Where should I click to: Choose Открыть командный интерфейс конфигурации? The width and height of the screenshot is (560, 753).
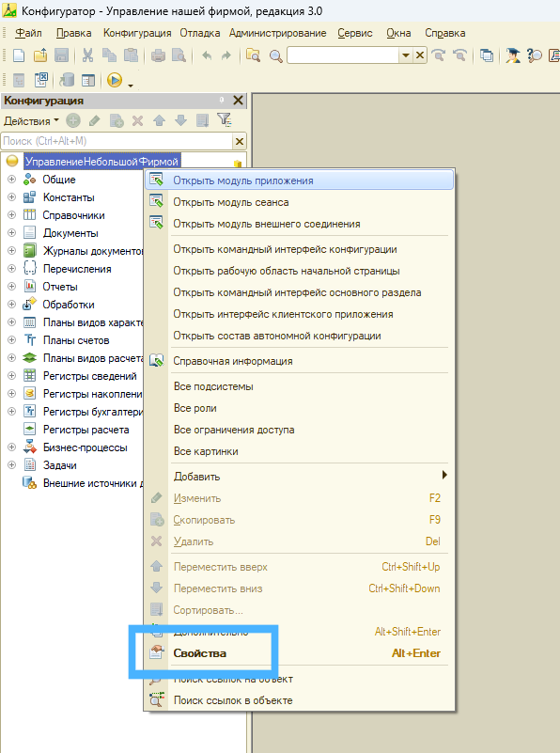tap(300, 249)
